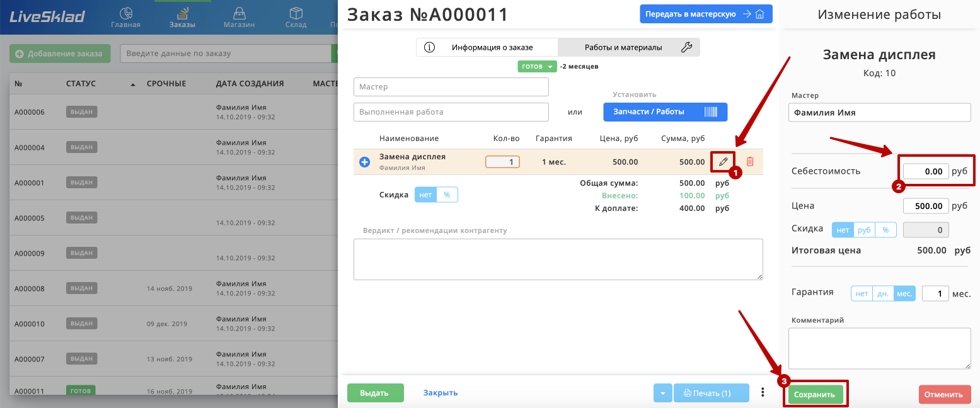The width and height of the screenshot is (980, 408).
Task: Open the Склад section in the top navigation
Action: 296,18
